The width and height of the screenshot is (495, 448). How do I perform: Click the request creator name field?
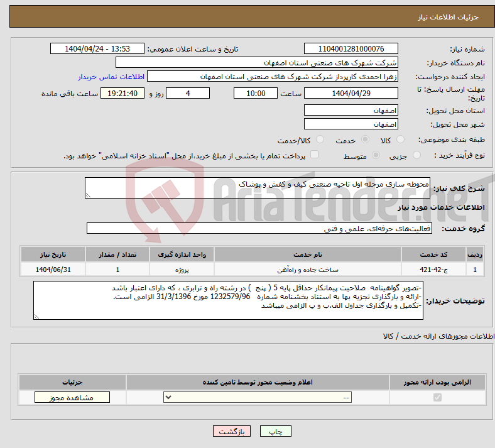click(x=273, y=77)
